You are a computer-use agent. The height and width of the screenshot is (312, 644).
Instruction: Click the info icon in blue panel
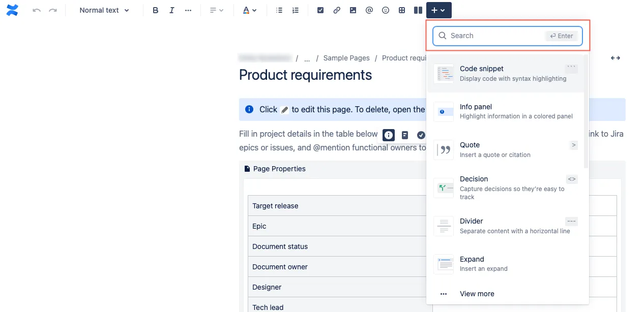249,109
